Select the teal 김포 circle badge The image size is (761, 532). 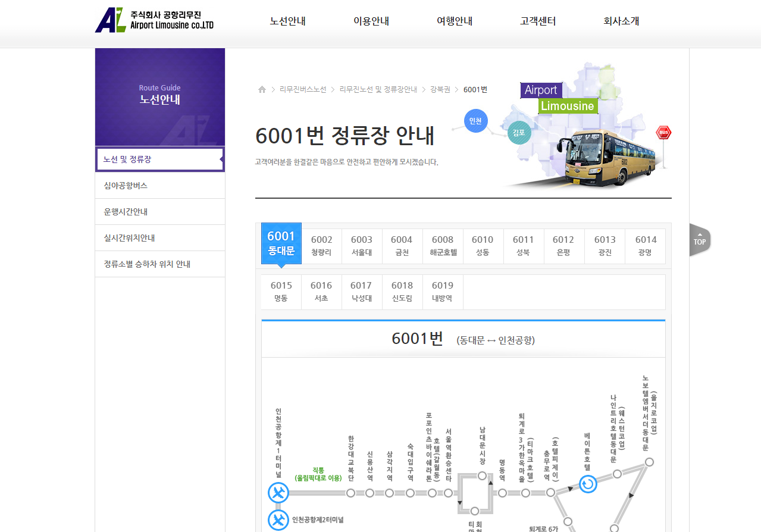519,132
